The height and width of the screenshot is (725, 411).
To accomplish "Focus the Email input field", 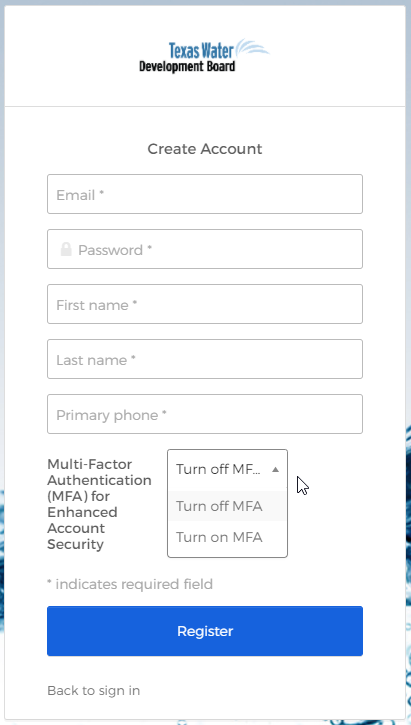I will 205,194.
